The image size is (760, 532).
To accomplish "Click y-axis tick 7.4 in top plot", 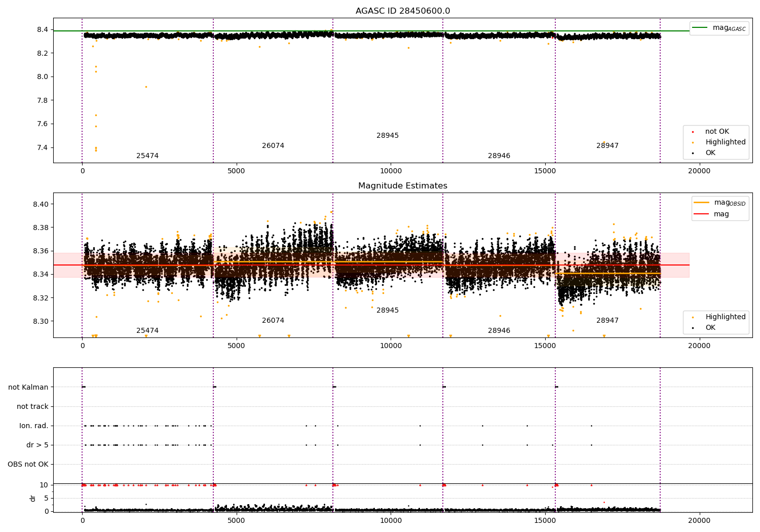I will click(43, 148).
